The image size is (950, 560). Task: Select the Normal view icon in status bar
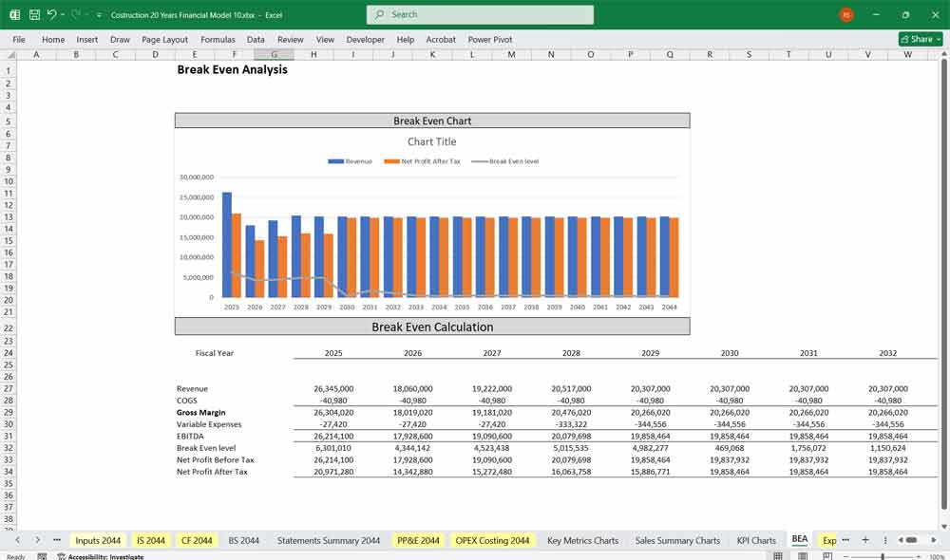778,554
